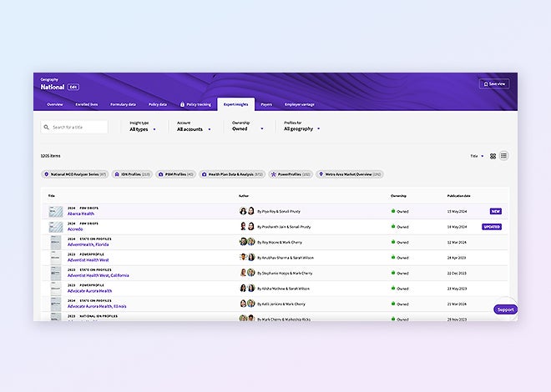Open the Insight type dropdown
The image size is (551, 392).
pyautogui.click(x=142, y=129)
